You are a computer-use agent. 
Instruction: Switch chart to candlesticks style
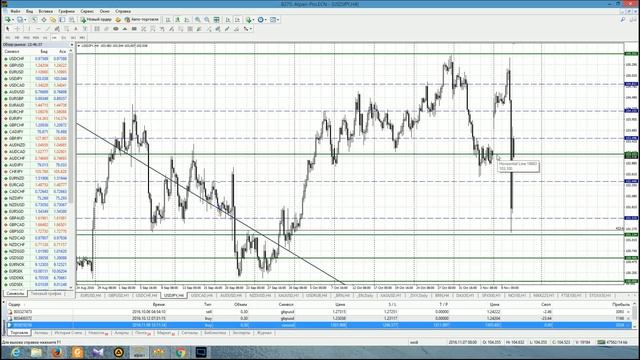(x=177, y=20)
